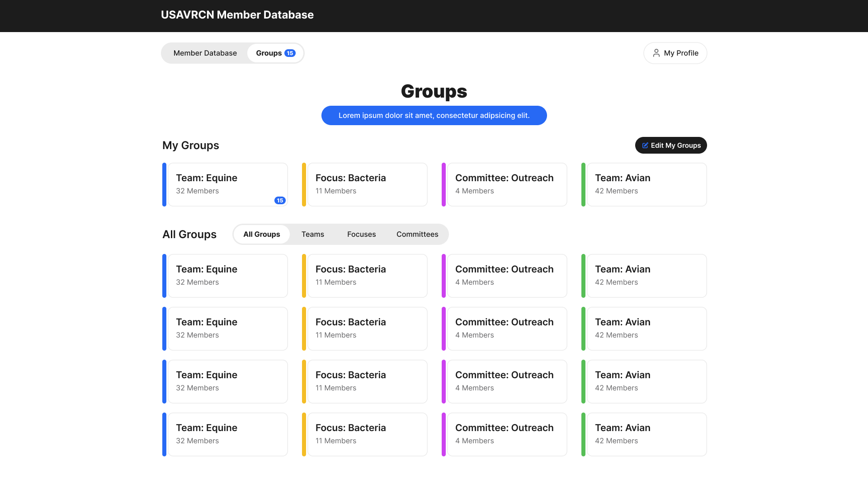868x488 pixels.
Task: Click the pencil icon in Edit My Groups
Action: [645, 145]
